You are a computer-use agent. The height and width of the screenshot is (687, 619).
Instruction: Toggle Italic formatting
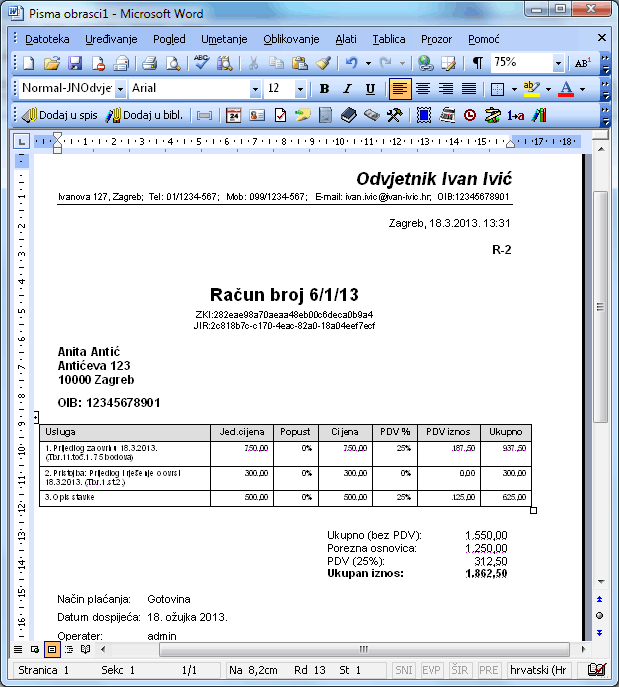[x=349, y=89]
